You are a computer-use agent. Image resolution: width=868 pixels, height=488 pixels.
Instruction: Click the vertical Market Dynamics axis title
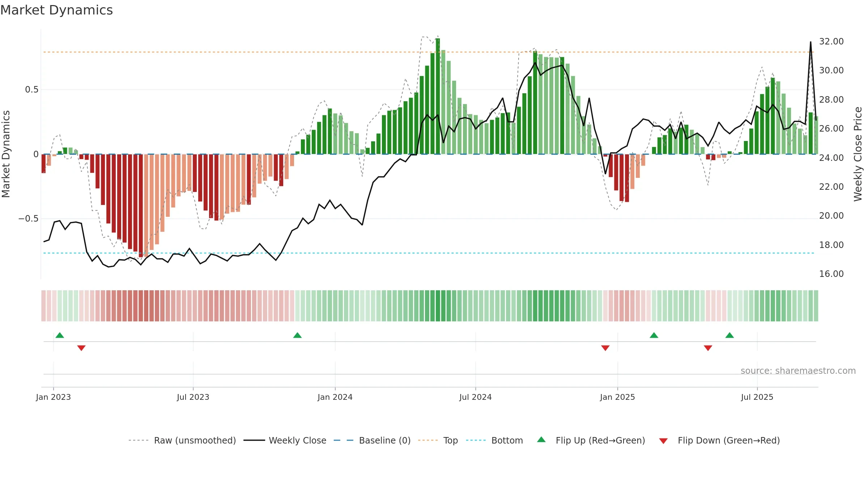6,154
